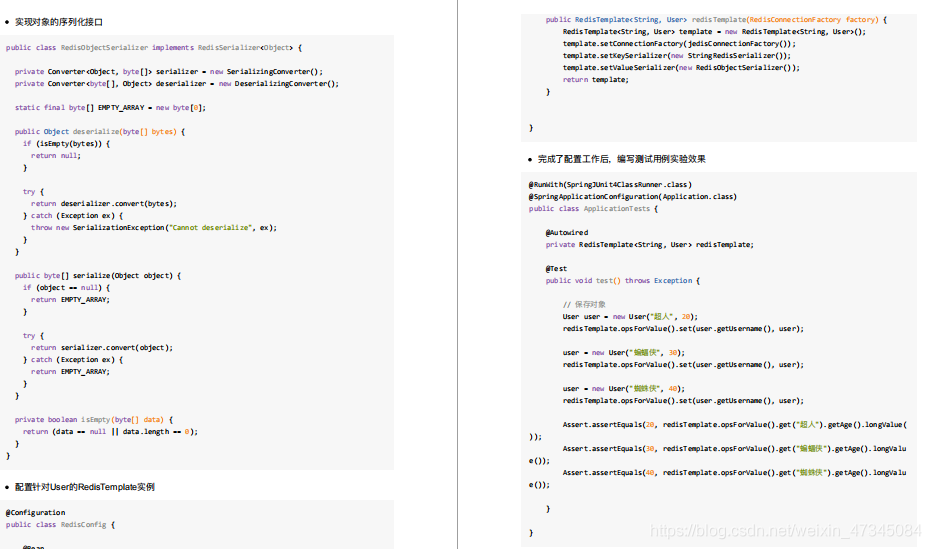The height and width of the screenshot is (549, 931).
Task: Click the line "static final byte[] EMPTY_ARRAY = new byte[0];"
Action: (110, 107)
